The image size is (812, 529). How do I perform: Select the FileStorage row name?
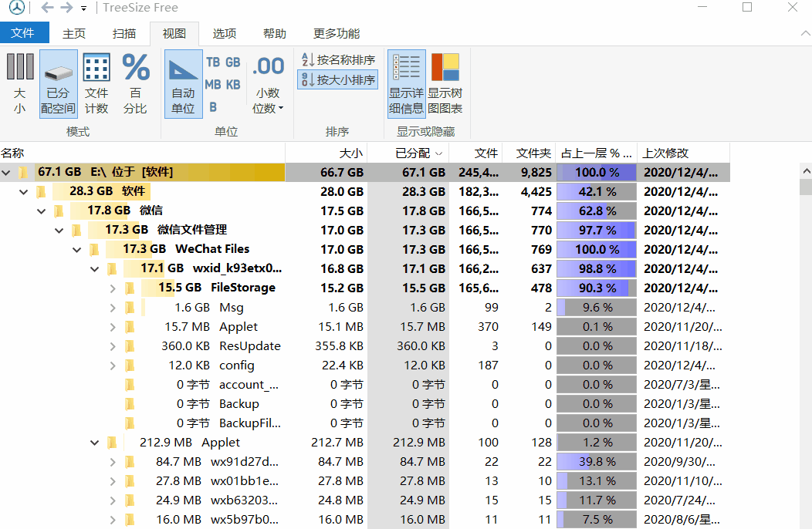(243, 288)
